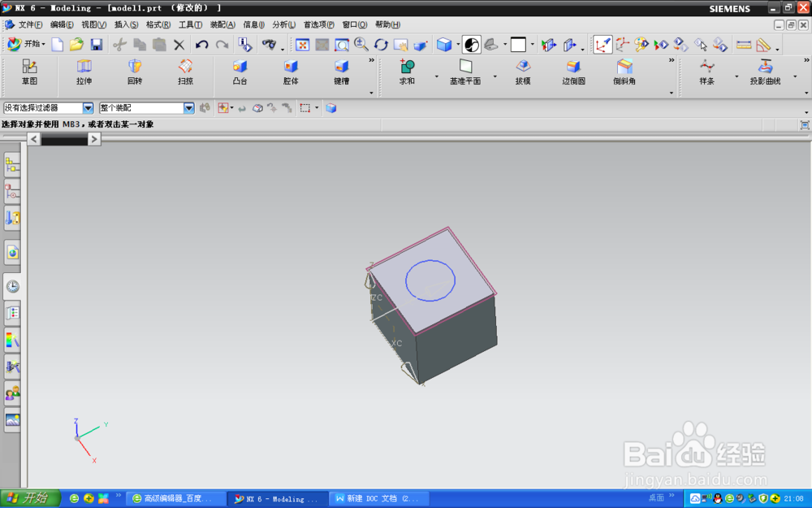Select the 扫掠 sweep tool
This screenshot has height=508, width=812.
(x=185, y=72)
